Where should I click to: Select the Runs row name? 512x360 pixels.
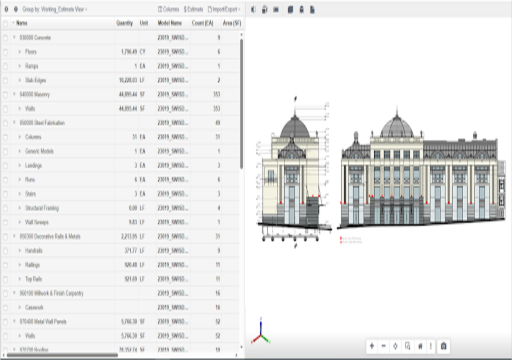pyautogui.click(x=30, y=180)
